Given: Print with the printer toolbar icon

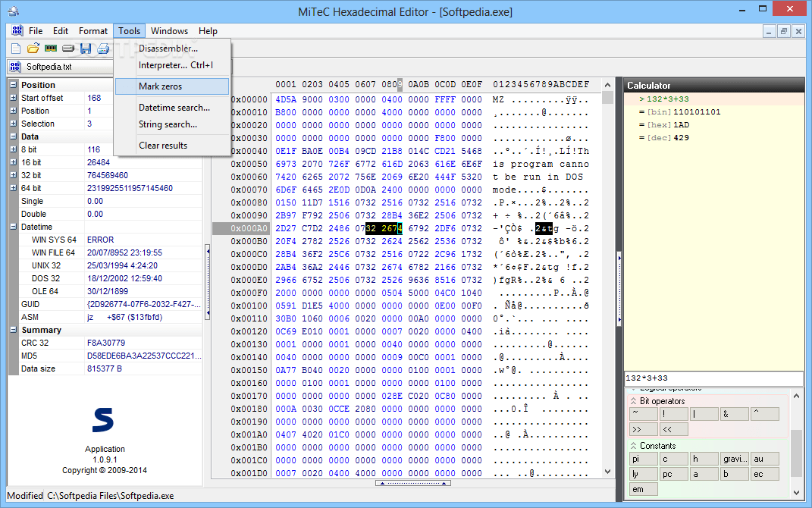Looking at the screenshot, I should [104, 49].
